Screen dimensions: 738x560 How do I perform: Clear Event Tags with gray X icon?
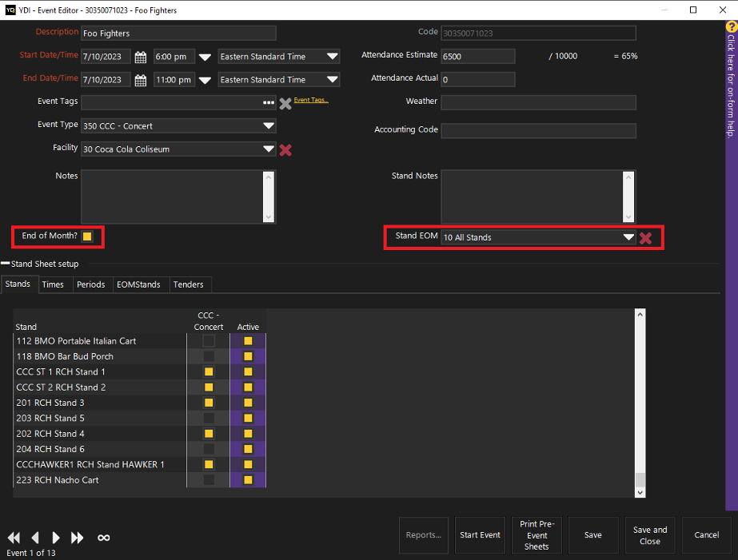tap(285, 103)
